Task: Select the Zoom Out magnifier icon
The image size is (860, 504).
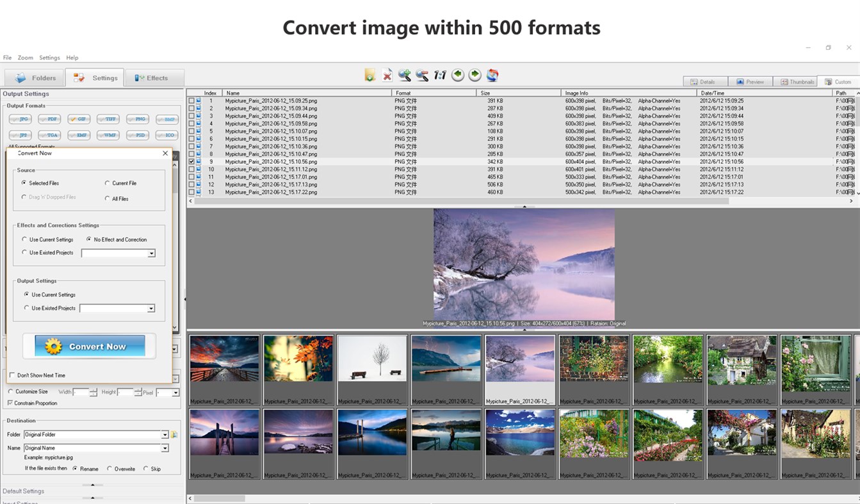Action: pos(421,75)
